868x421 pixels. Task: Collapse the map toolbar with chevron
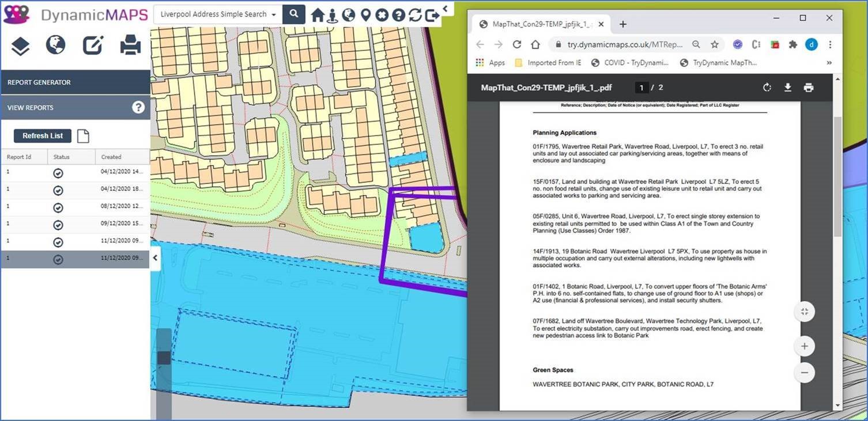tap(446, 9)
